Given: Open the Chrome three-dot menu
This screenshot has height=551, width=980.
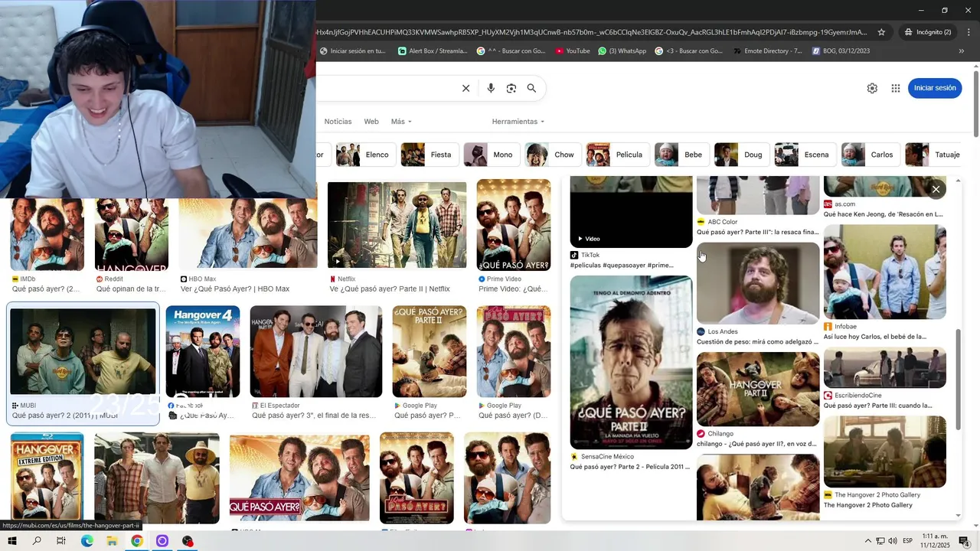Looking at the screenshot, I should pyautogui.click(x=969, y=32).
